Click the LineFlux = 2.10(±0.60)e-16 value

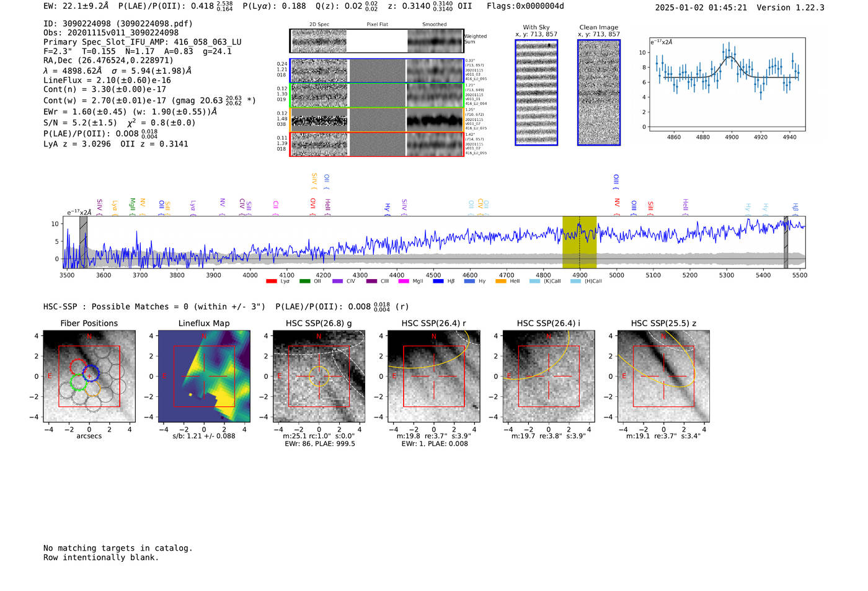click(107, 81)
